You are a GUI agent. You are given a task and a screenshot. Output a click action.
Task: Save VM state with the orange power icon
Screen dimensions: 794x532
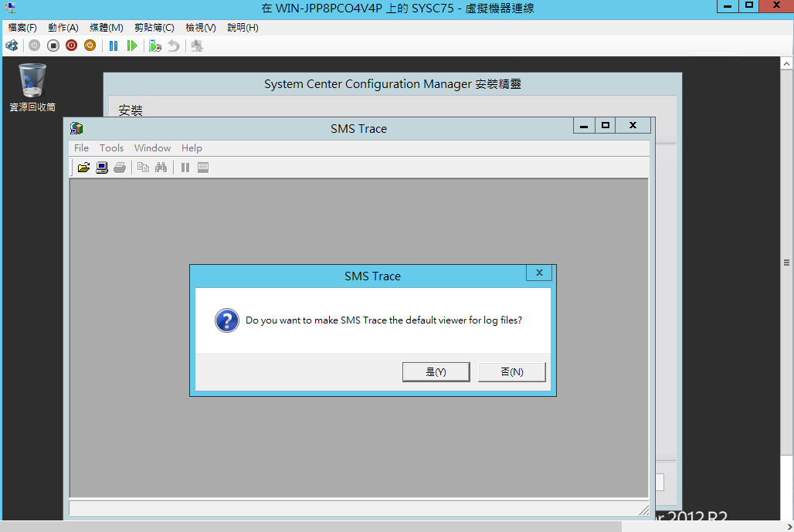coord(90,46)
